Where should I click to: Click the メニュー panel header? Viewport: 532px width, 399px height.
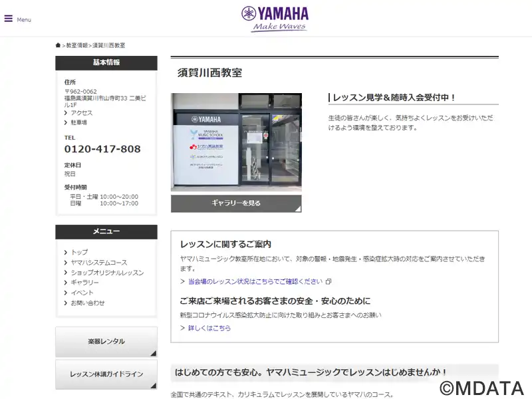coord(106,231)
